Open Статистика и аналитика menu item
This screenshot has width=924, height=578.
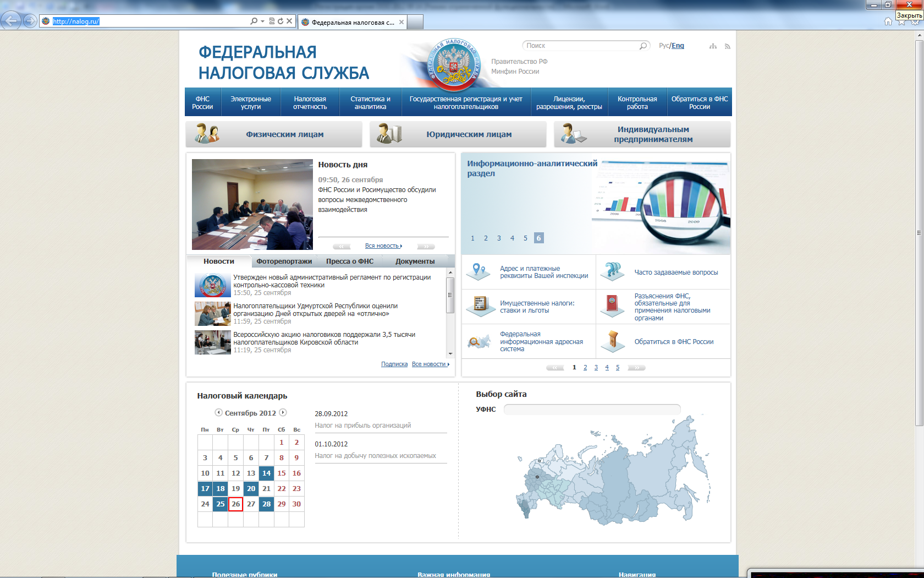click(370, 103)
